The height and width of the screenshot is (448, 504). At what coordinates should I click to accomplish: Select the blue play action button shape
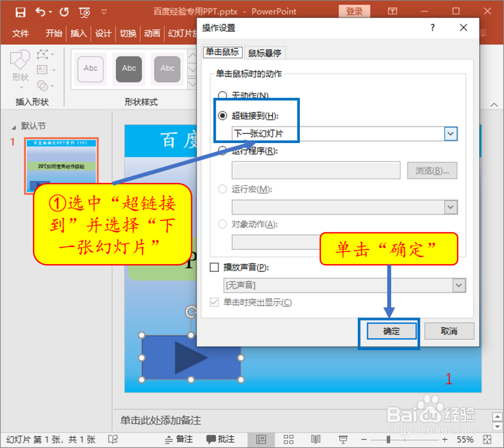[x=191, y=357]
